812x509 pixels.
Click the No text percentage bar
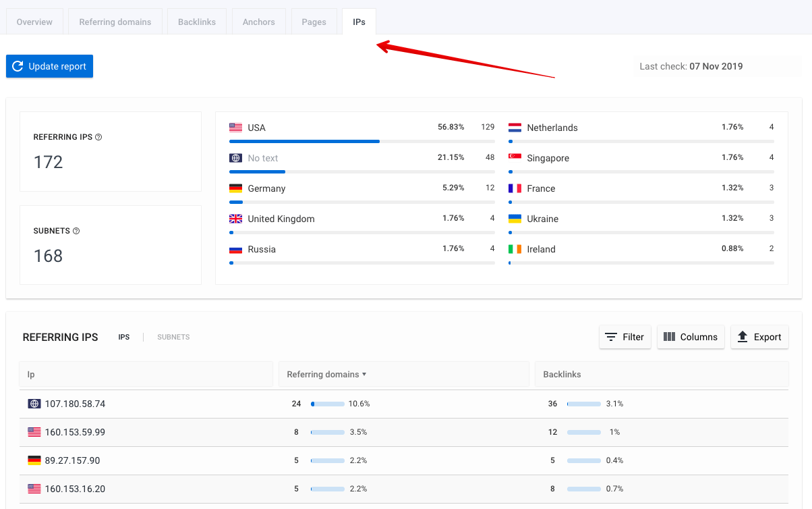click(362, 171)
